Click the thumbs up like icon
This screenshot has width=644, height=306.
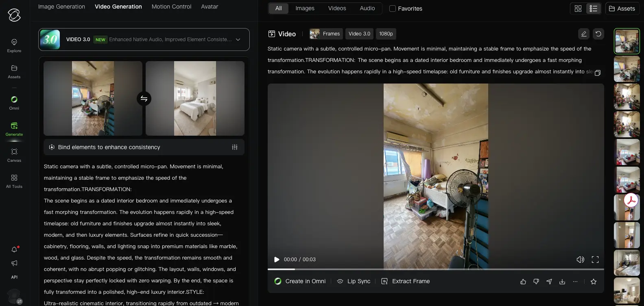coord(523,282)
